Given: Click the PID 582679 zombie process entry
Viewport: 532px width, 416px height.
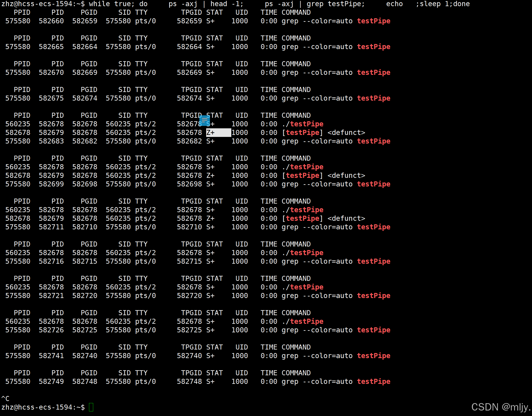Looking at the screenshot, I should tap(51, 133).
